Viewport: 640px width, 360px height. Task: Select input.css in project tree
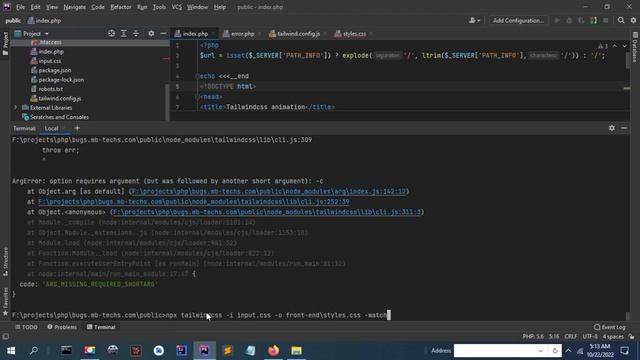49,61
